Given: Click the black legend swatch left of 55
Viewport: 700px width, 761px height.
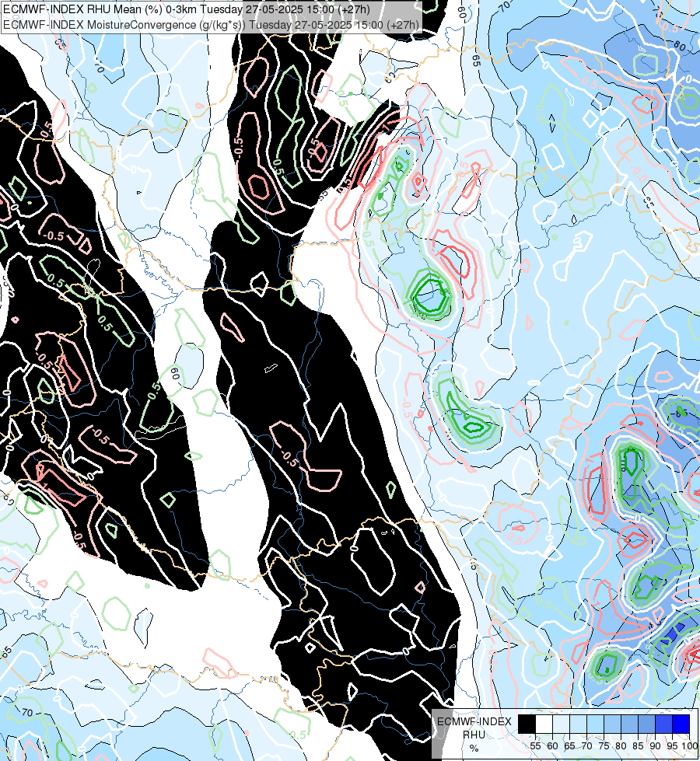Looking at the screenshot, I should [527, 724].
